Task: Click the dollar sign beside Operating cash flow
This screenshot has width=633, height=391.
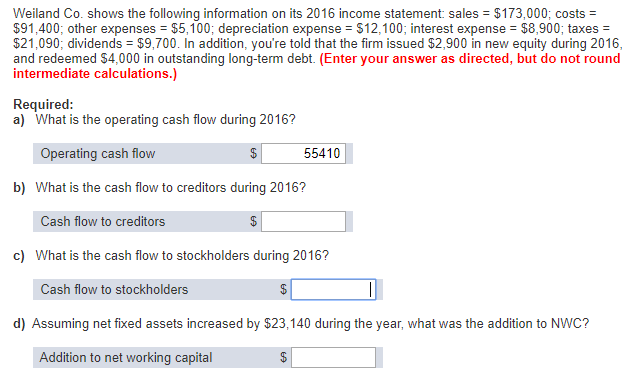Action: tap(253, 153)
